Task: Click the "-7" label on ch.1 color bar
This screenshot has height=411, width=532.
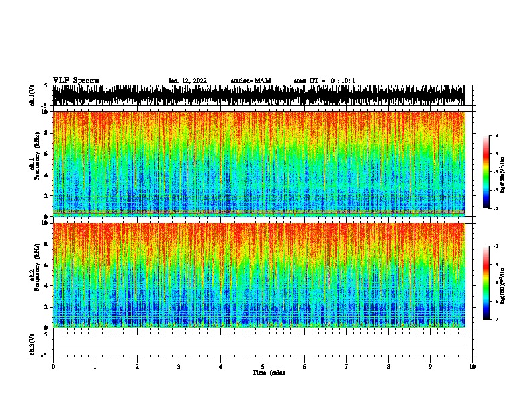Action: point(495,208)
